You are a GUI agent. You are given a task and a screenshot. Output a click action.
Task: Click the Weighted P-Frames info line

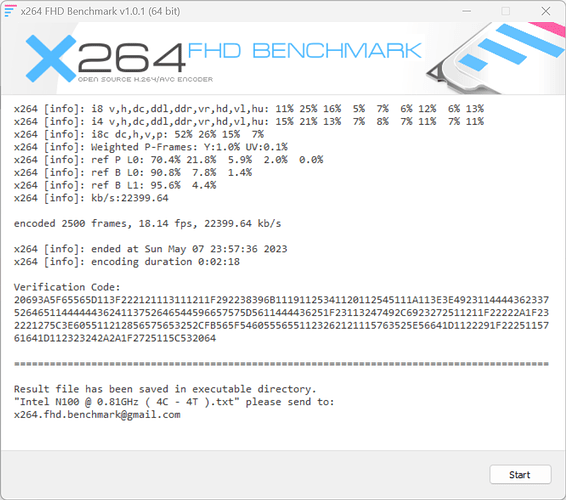point(151,147)
